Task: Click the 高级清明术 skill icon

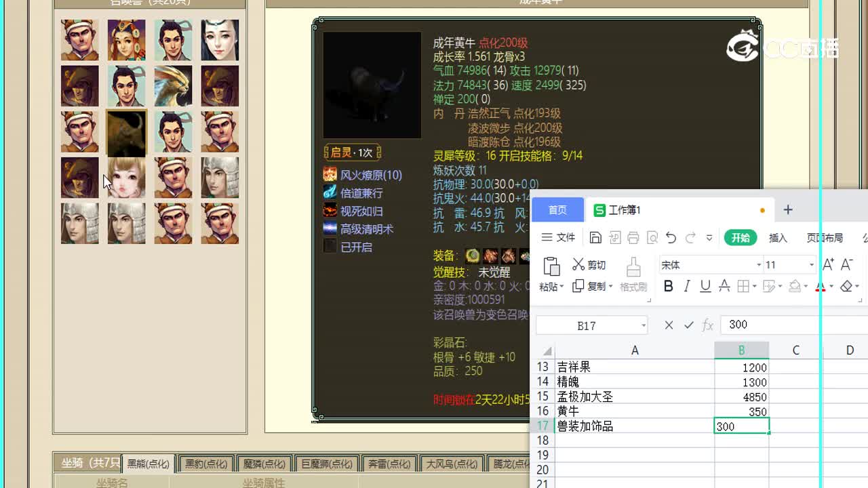Action: click(x=330, y=228)
